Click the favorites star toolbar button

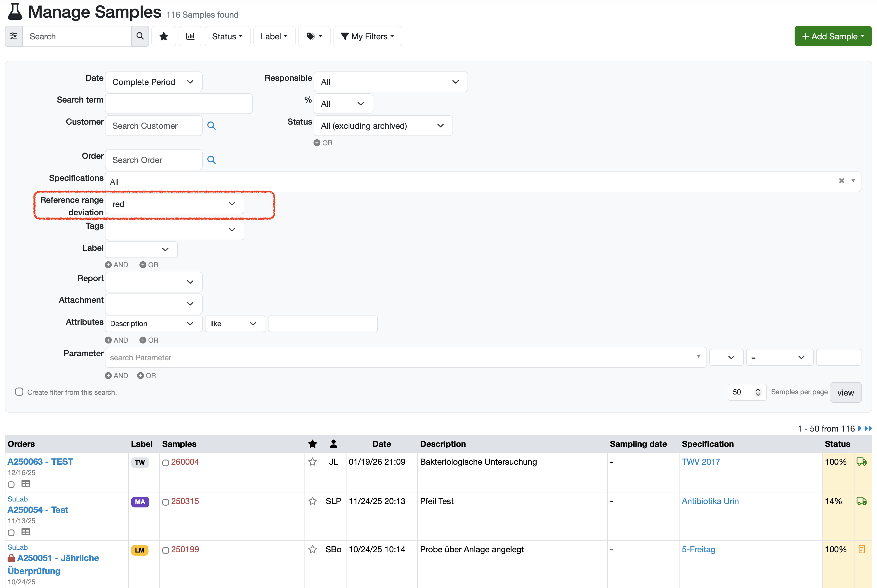pos(164,36)
